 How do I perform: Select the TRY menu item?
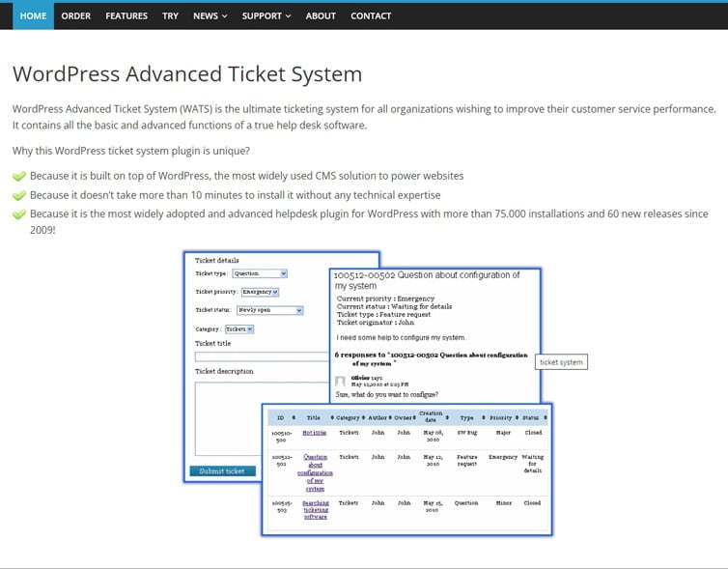tap(170, 15)
